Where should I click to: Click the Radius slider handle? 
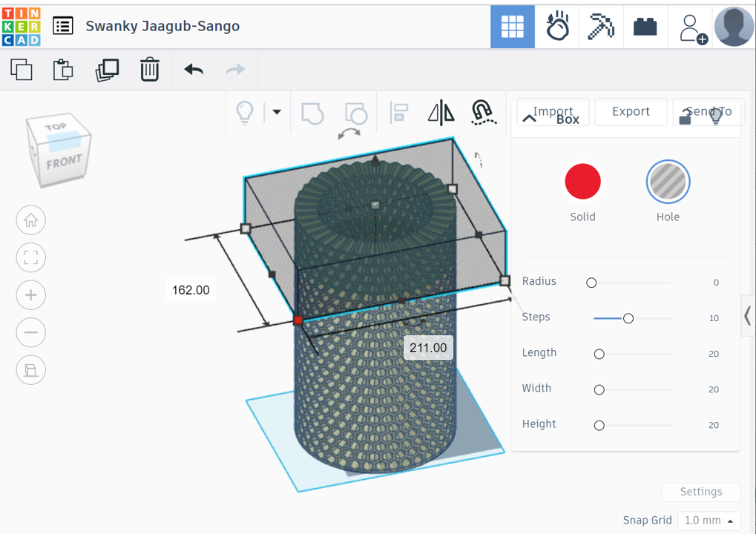point(591,283)
